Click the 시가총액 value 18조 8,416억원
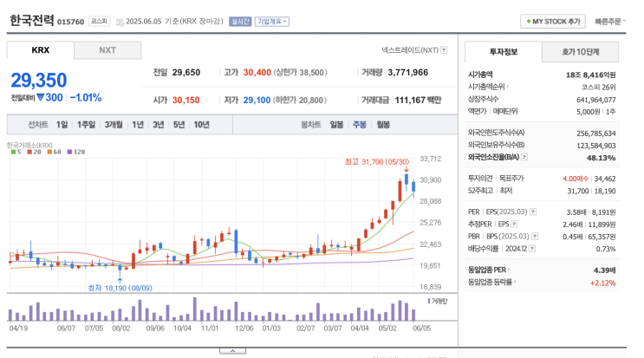Screen dimensions: 644x358 tap(590, 75)
